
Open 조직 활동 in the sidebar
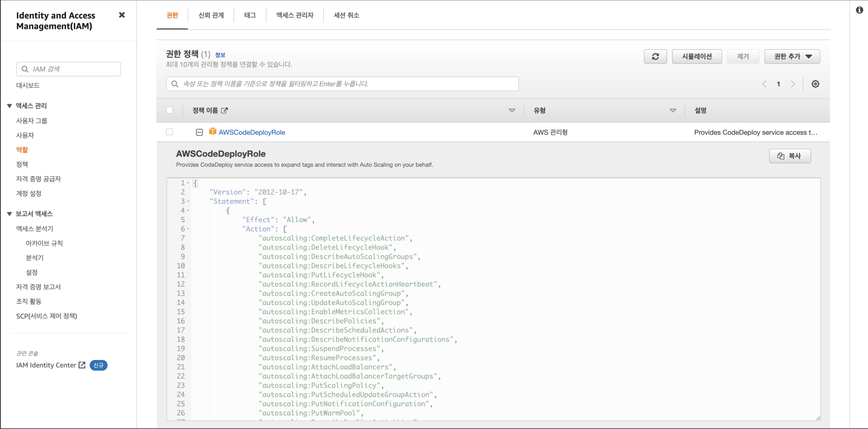click(29, 301)
